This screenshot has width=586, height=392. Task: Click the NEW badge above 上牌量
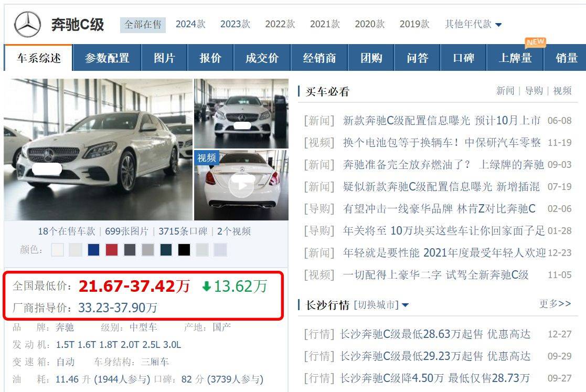pyautogui.click(x=536, y=42)
